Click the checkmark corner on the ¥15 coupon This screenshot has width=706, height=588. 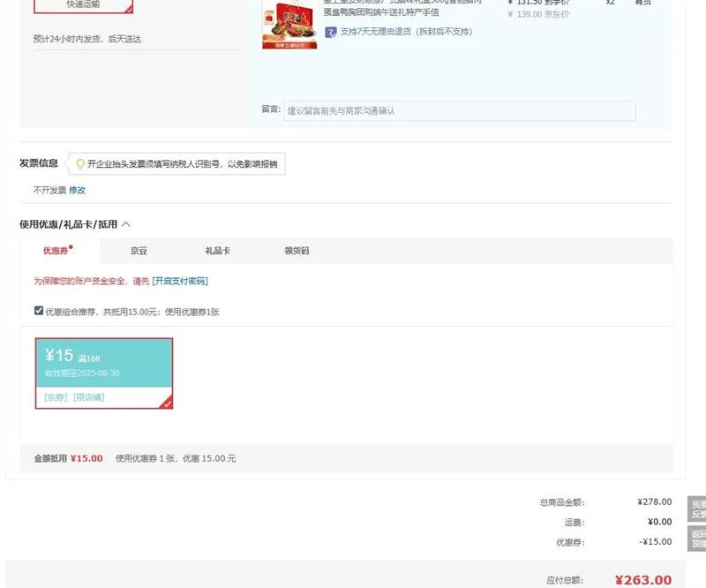tap(167, 403)
